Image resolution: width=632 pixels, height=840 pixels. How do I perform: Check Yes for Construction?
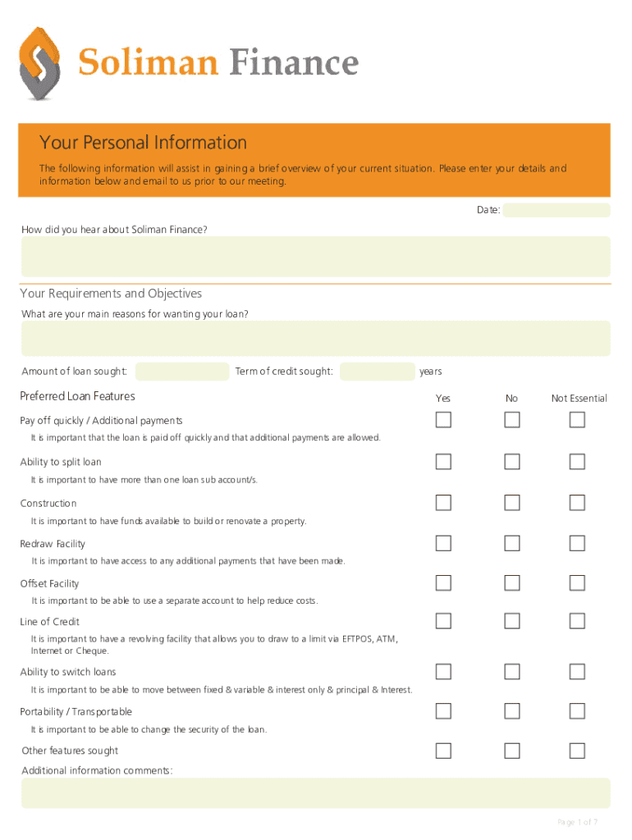(x=443, y=502)
